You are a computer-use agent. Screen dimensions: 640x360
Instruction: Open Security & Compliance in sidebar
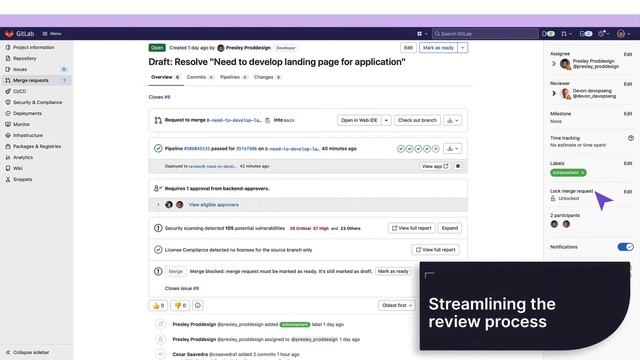(x=38, y=102)
